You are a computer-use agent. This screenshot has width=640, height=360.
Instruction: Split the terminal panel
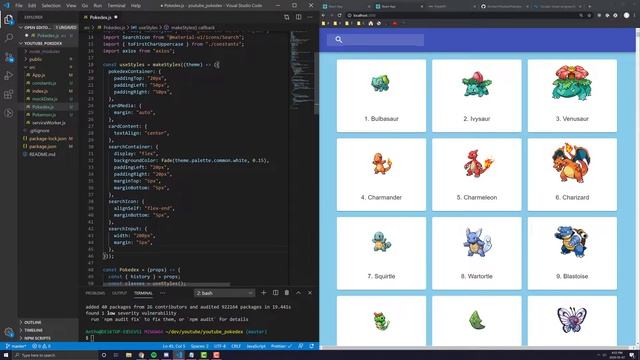click(x=276, y=293)
